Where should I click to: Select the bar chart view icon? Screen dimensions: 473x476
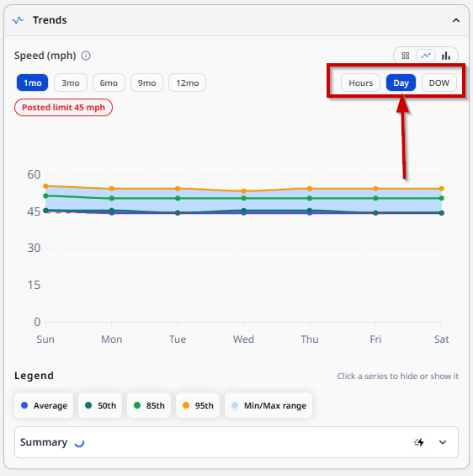(x=446, y=56)
